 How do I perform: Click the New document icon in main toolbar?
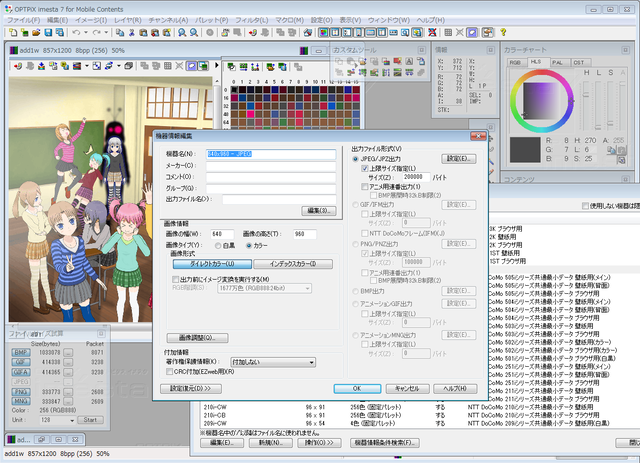click(13, 32)
